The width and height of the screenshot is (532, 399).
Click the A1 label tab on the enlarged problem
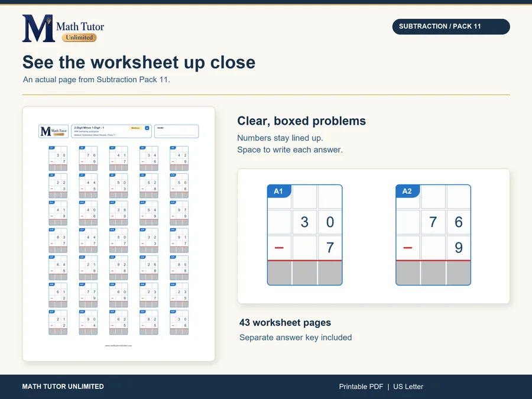coord(279,191)
